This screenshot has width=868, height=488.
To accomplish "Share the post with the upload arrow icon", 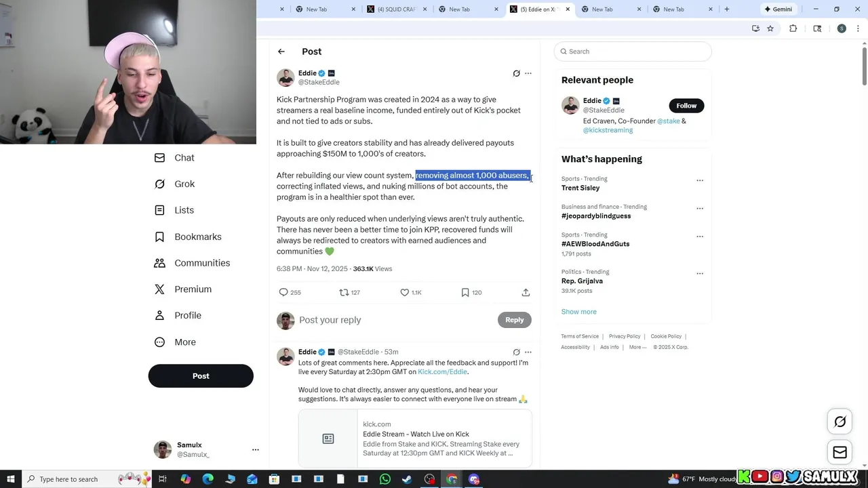I will pos(526,292).
